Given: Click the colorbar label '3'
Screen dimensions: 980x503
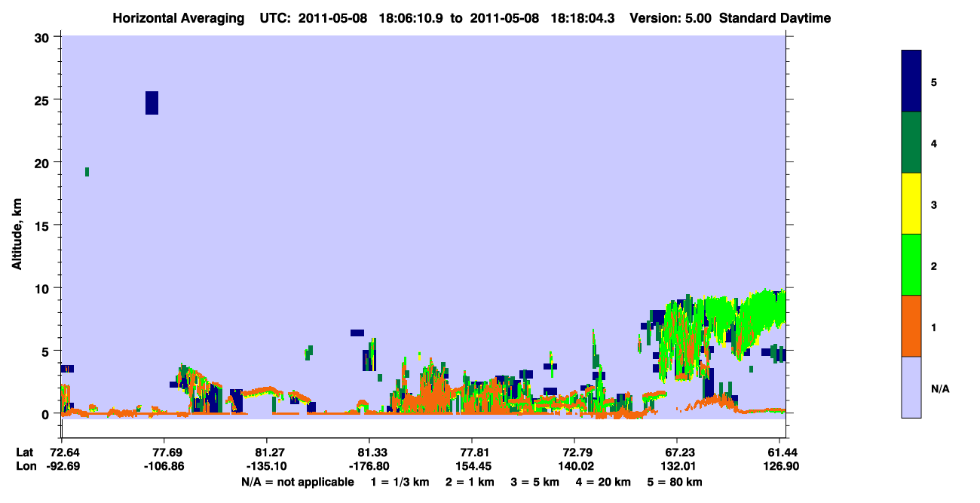Looking at the screenshot, I should (x=934, y=204).
